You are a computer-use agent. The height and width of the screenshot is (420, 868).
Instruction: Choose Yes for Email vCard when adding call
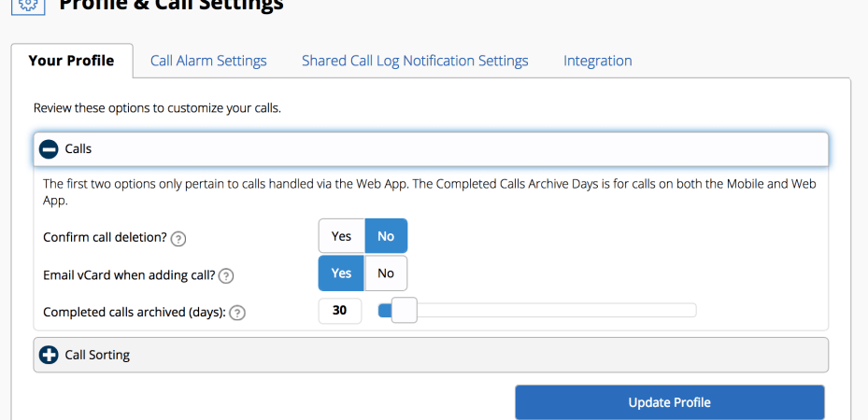click(341, 273)
